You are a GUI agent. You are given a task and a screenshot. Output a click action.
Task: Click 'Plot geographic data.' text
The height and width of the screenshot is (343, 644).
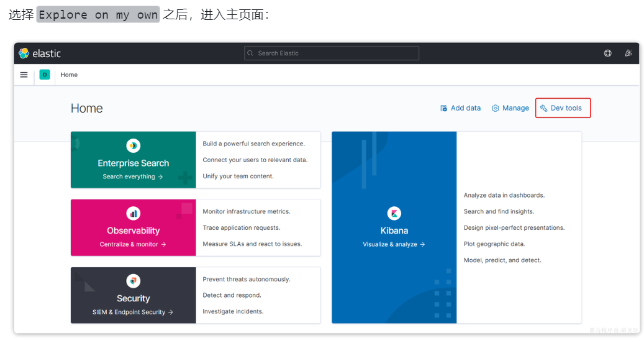pyautogui.click(x=494, y=244)
